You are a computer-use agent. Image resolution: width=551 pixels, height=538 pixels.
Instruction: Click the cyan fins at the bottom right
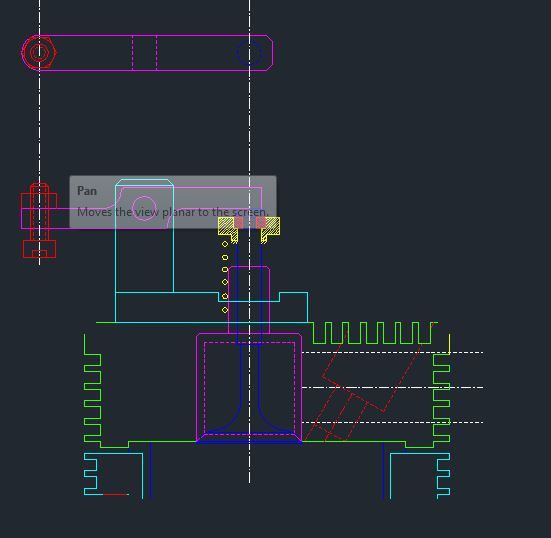point(443,474)
